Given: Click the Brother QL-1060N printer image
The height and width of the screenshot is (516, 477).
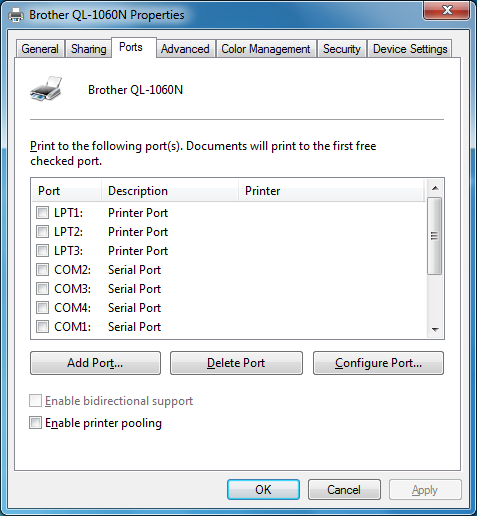Looking at the screenshot, I should pyautogui.click(x=46, y=89).
